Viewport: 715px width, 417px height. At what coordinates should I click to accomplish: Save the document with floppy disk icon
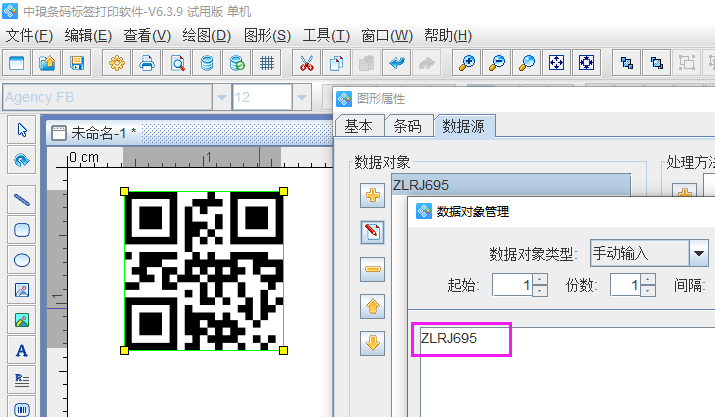77,63
